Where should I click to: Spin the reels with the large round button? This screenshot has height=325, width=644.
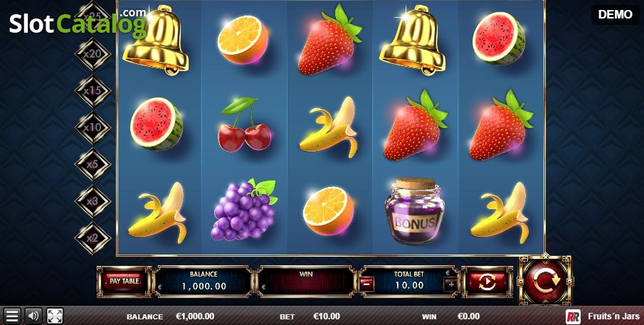pos(545,281)
